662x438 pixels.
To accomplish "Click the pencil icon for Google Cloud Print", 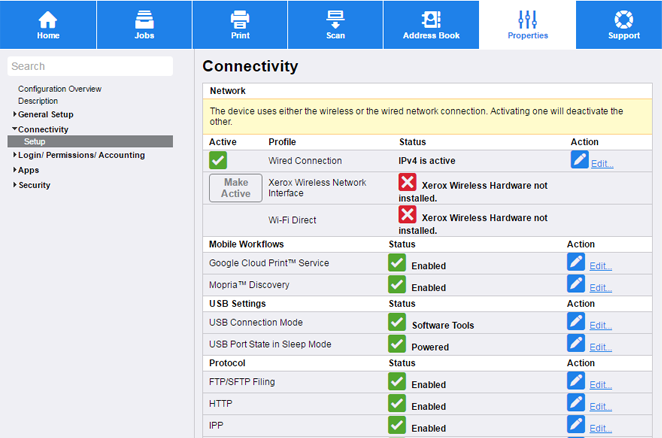I will click(x=576, y=262).
